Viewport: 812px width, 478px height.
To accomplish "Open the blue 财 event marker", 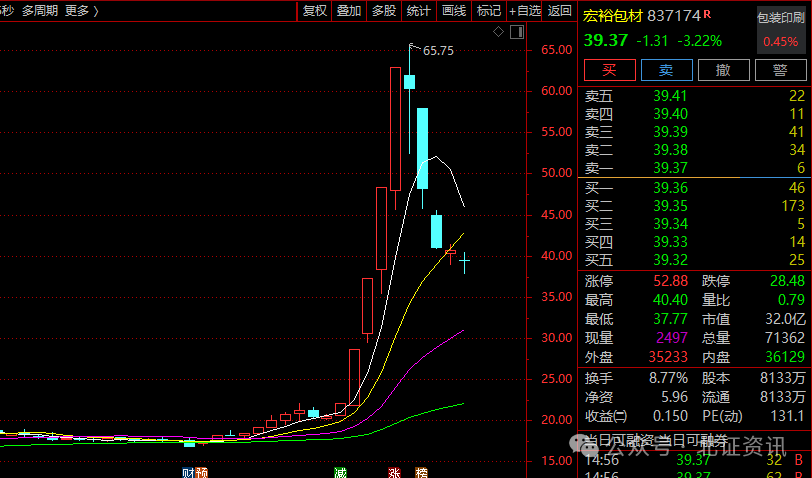I will tap(188, 473).
